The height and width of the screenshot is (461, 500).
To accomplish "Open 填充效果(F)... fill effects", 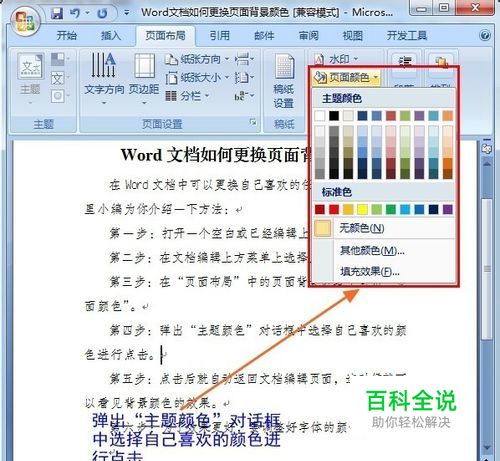I will [384, 272].
